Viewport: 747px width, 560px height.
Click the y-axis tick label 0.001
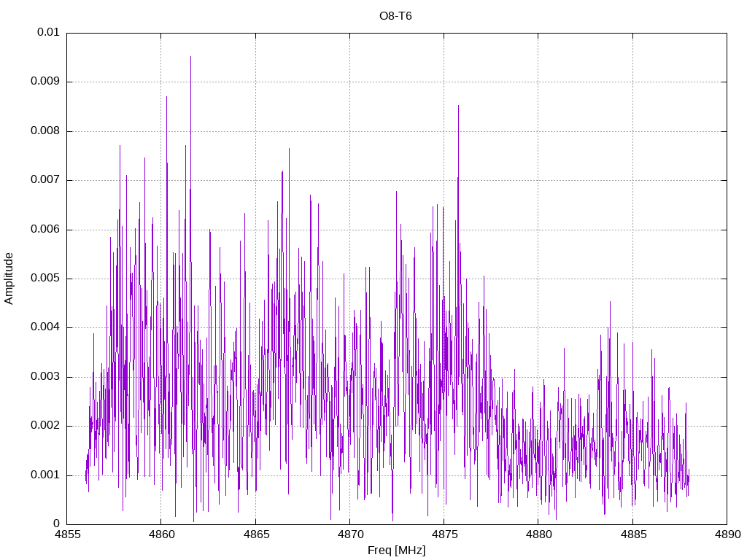pos(45,475)
